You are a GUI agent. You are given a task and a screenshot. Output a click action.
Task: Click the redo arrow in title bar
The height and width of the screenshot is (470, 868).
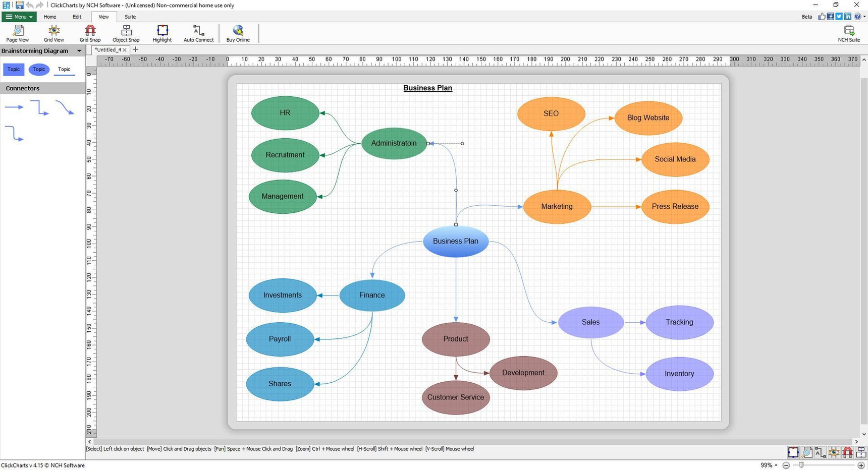[x=39, y=5]
